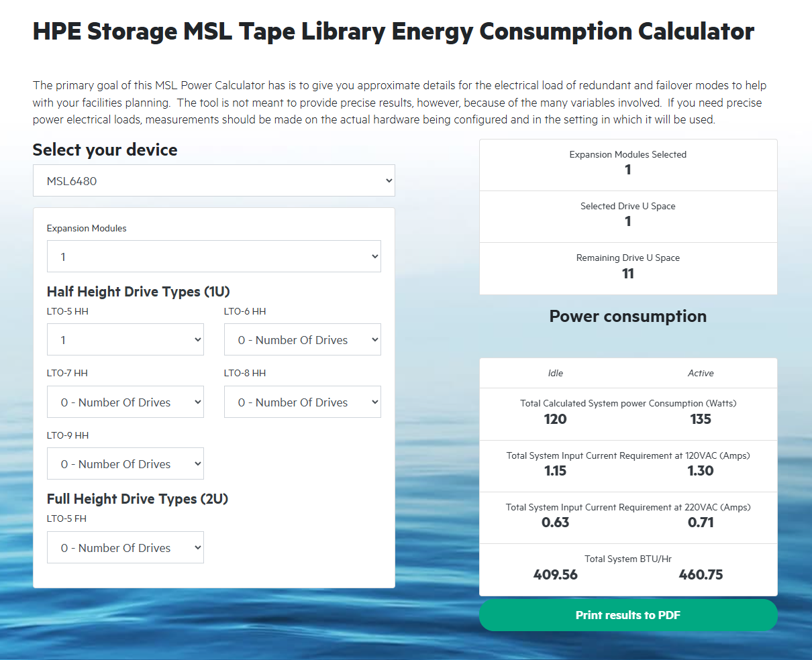Click the Remaining Drive U Space card showing 11
Image resolution: width=812 pixels, height=660 pixels.
(x=627, y=267)
